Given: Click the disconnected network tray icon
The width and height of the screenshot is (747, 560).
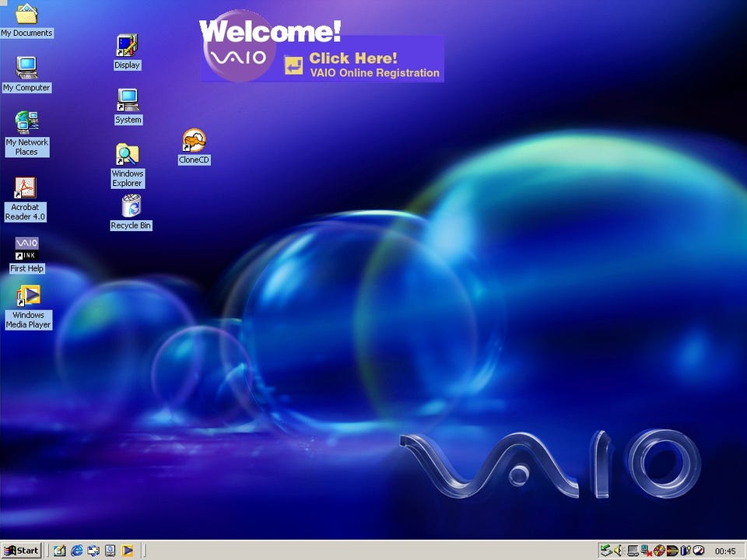Looking at the screenshot, I should 646,551.
